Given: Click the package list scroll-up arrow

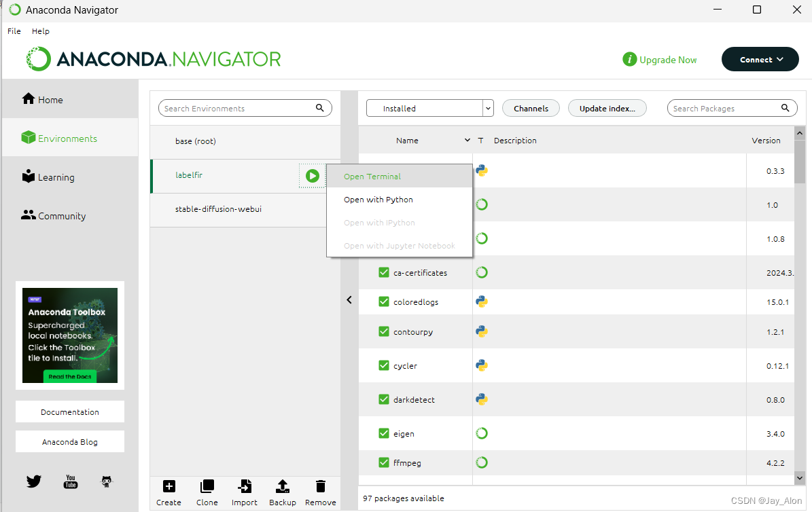Looking at the screenshot, I should pos(800,132).
